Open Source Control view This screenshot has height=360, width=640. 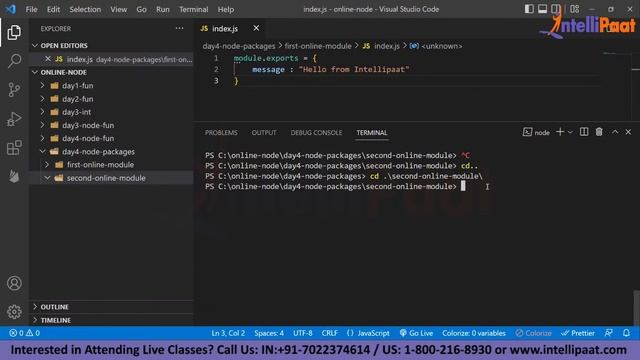coord(14,90)
